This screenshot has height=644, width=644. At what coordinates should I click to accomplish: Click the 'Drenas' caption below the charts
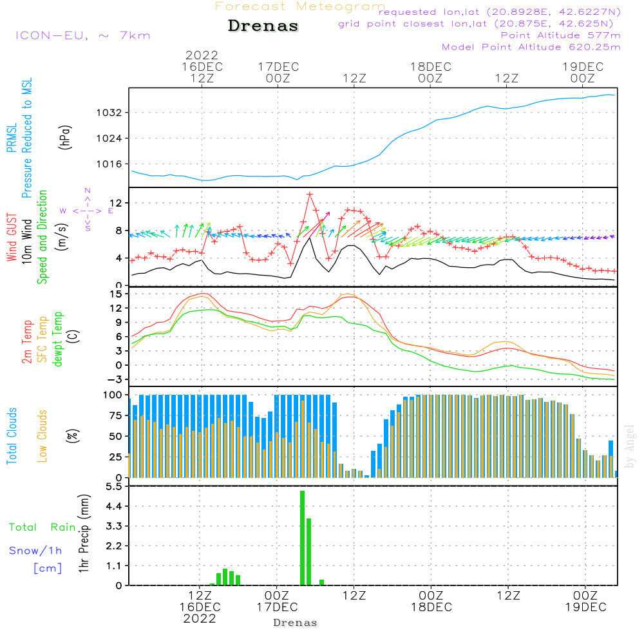coord(296,623)
